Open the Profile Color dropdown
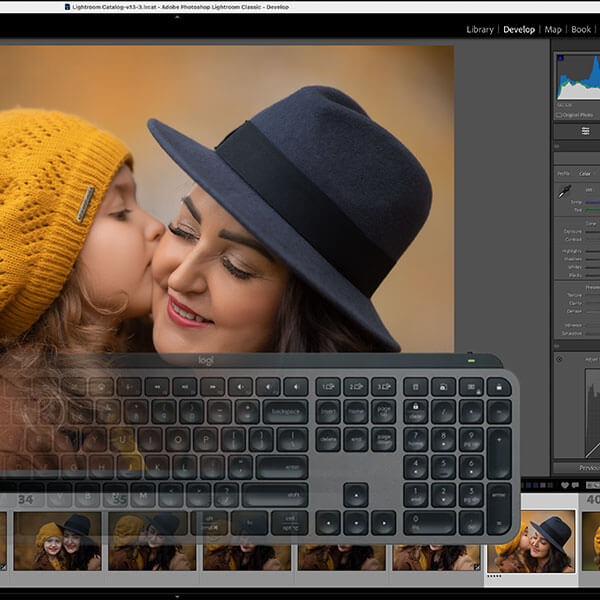 point(585,174)
